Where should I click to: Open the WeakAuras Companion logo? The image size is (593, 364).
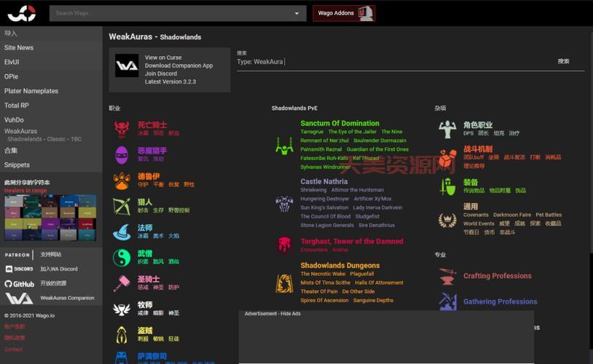tap(19, 298)
